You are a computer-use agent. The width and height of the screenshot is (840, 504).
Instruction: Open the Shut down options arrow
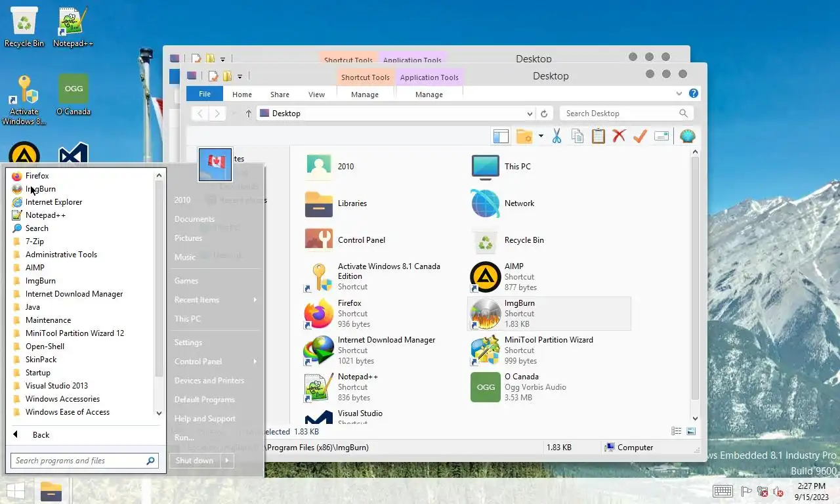tap(227, 461)
